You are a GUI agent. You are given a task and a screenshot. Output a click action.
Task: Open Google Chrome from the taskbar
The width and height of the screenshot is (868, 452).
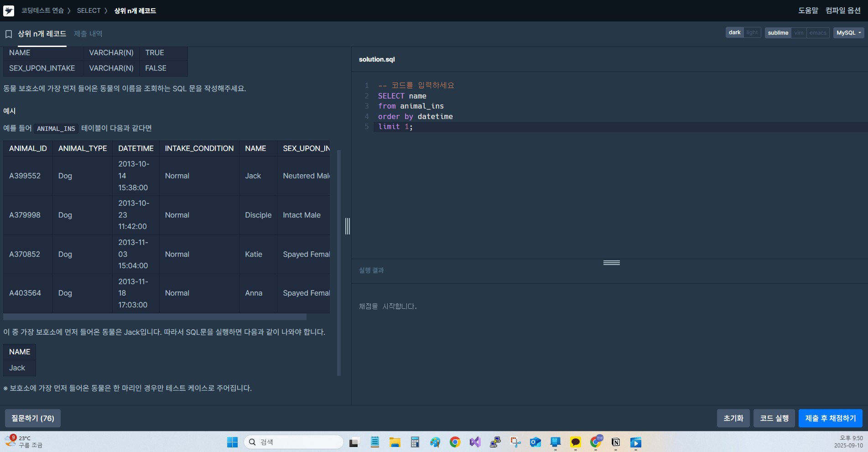click(455, 442)
